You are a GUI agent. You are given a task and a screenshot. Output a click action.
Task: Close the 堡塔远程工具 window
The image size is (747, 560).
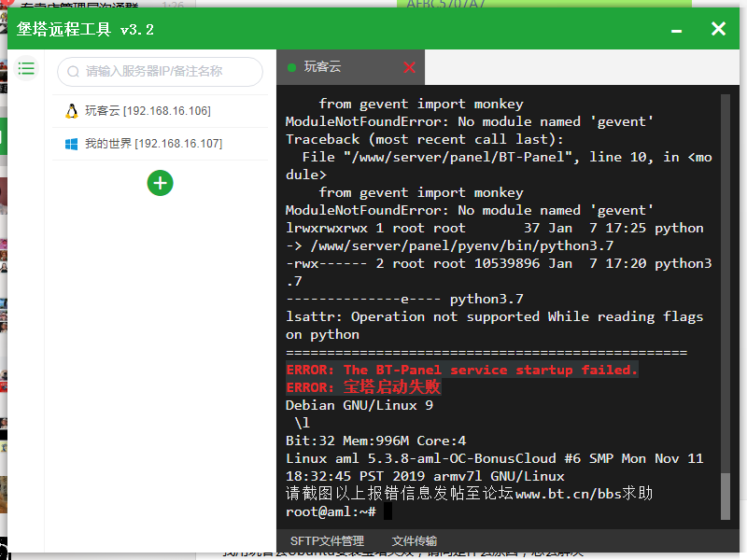point(718,29)
